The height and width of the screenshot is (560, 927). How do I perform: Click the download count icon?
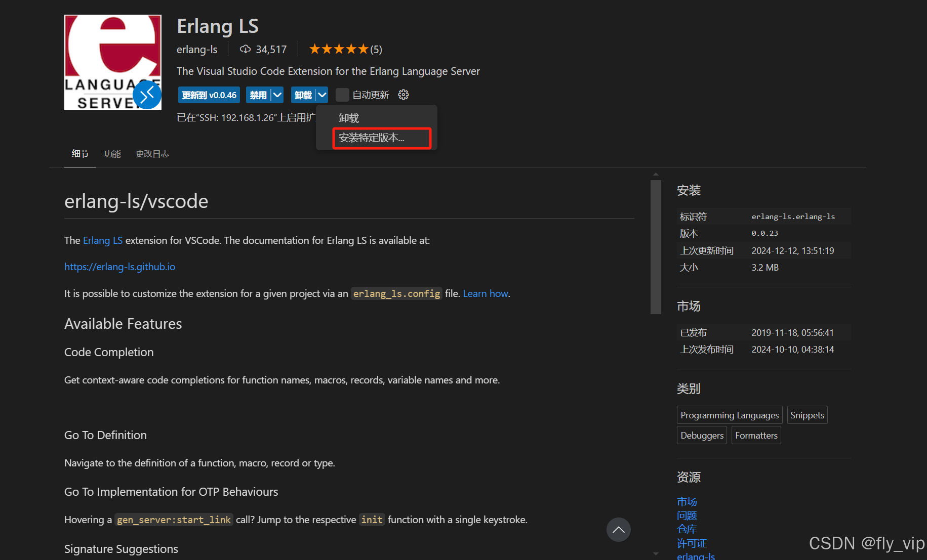pos(245,49)
